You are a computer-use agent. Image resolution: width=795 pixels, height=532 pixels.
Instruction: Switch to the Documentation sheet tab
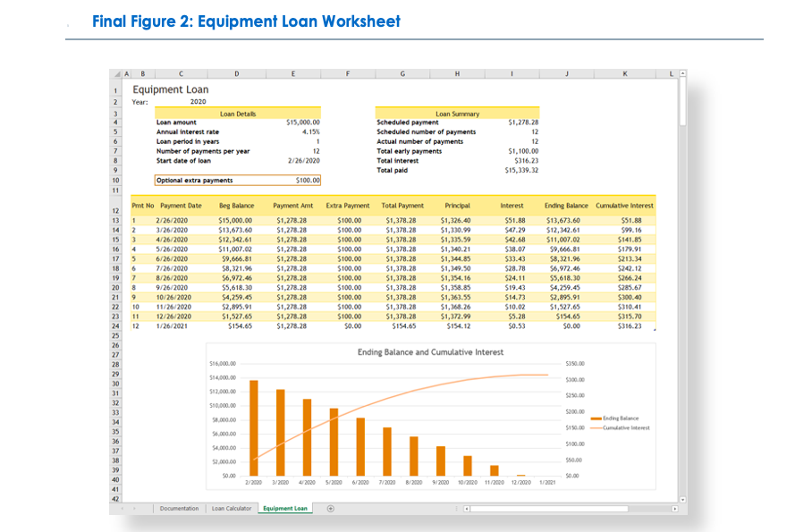click(179, 508)
